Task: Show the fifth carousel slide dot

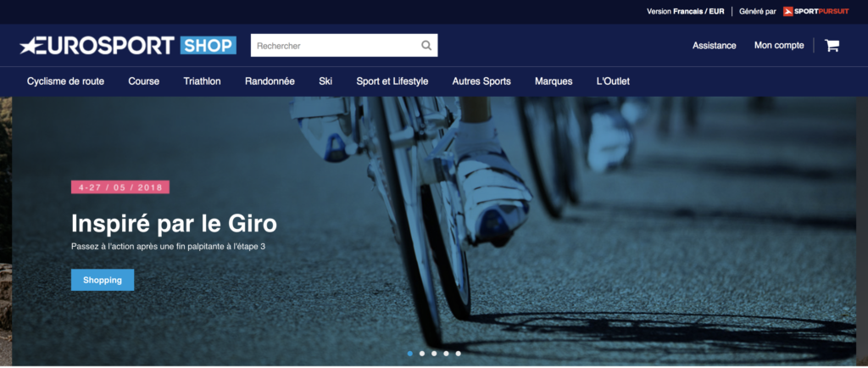Action: (x=458, y=354)
